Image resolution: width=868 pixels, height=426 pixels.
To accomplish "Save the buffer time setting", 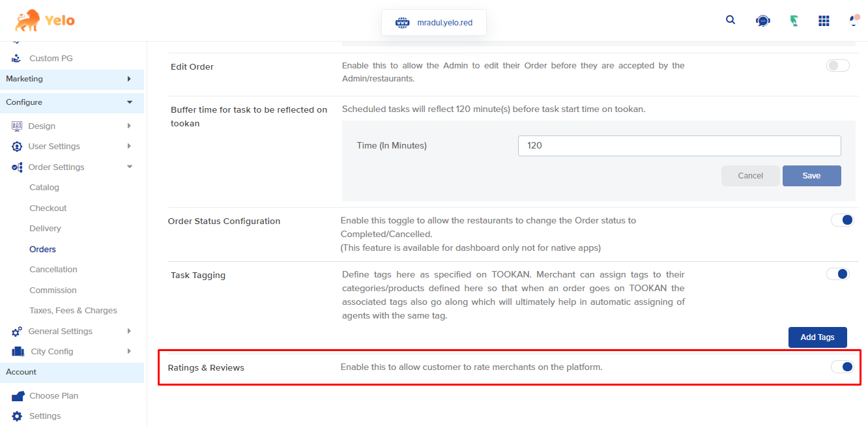I will click(x=811, y=175).
